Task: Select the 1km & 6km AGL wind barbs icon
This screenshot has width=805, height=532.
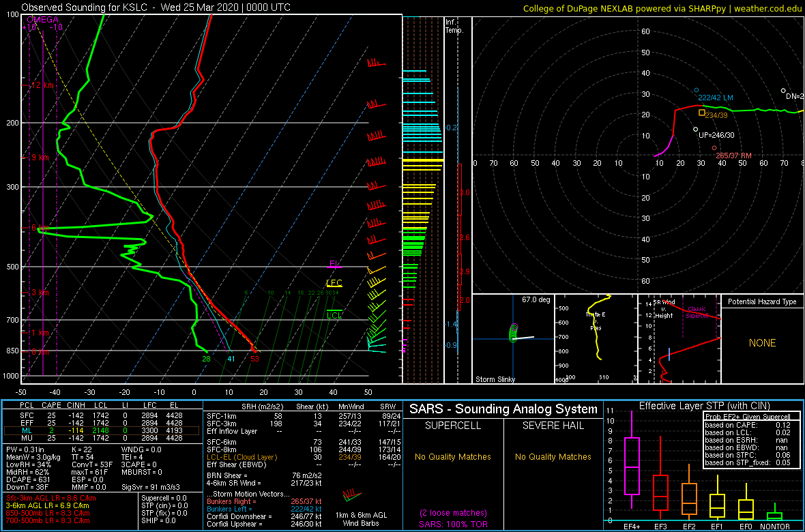Action: click(353, 495)
